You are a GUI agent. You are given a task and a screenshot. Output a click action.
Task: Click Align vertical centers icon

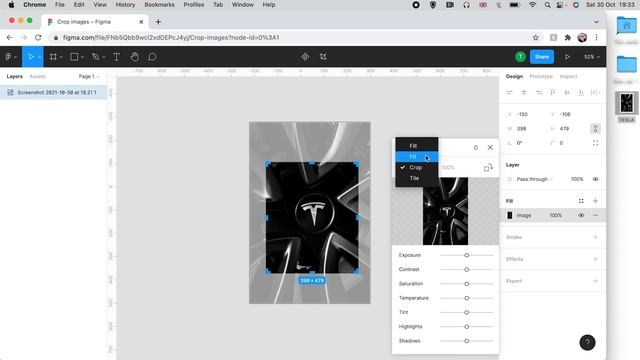[x=567, y=93]
